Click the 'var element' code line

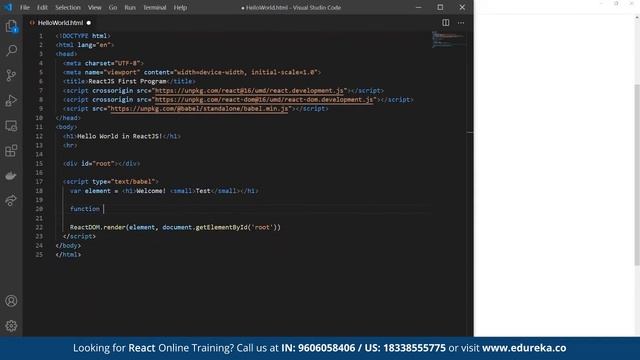(164, 191)
